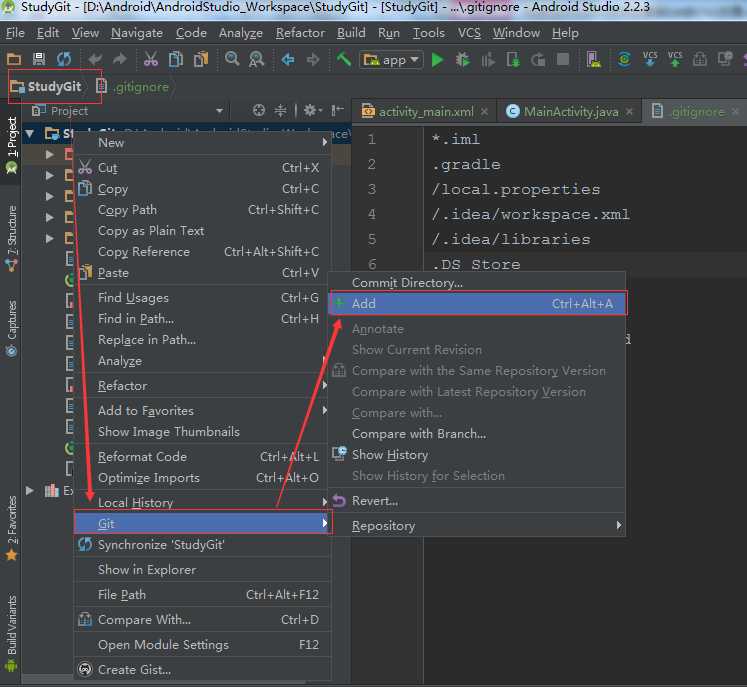Close the MainActivity.java tab

point(629,111)
